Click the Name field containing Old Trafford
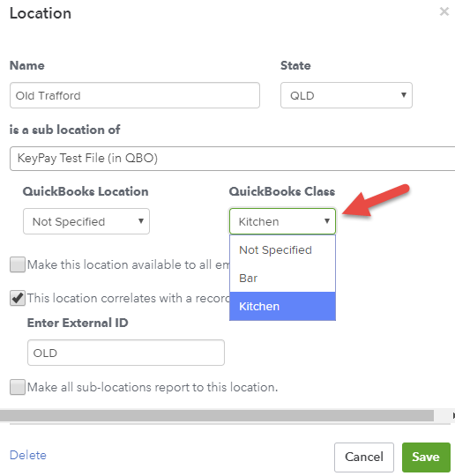455x476 pixels. [135, 95]
